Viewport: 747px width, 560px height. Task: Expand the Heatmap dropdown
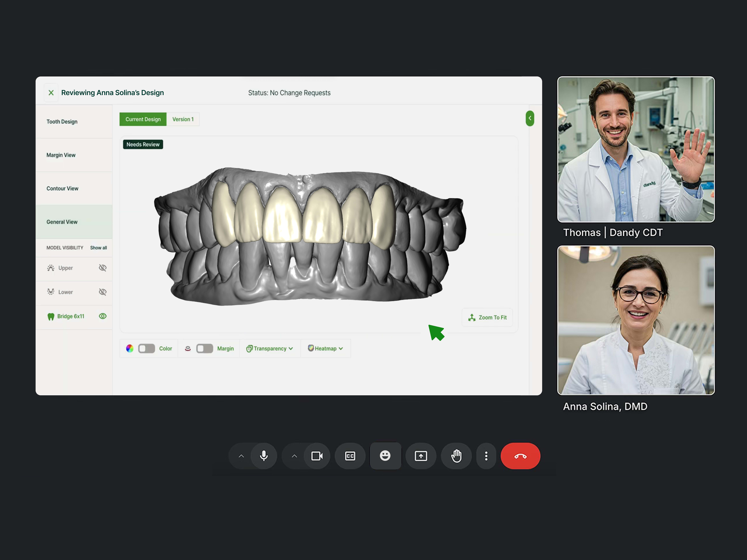tap(325, 348)
